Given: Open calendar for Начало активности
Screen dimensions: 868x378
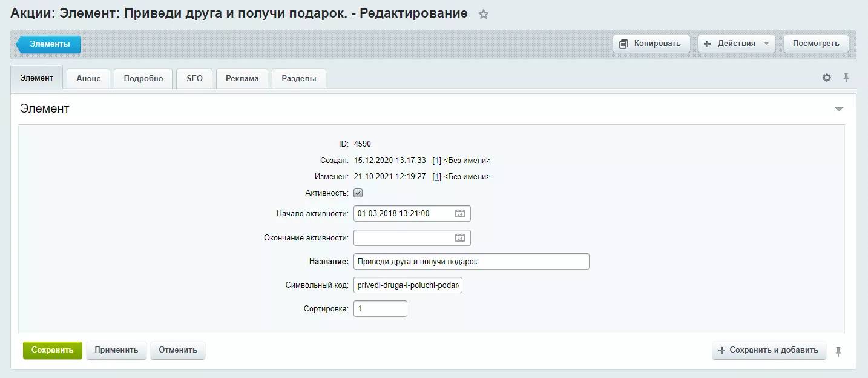Looking at the screenshot, I should (460, 214).
